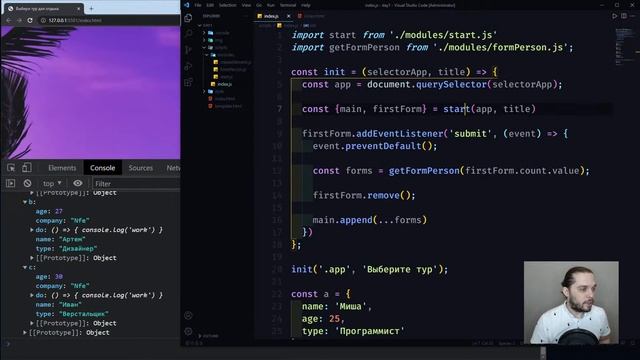The height and width of the screenshot is (360, 640).
Task: Show the console sidebar icon
Action: click(10, 183)
